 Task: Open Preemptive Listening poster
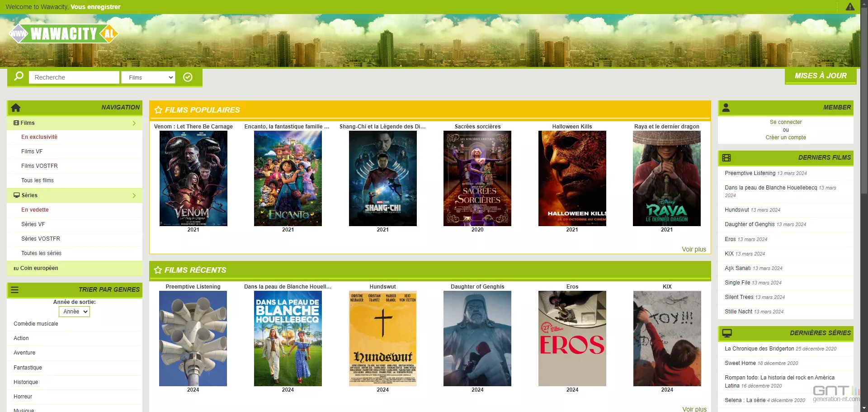click(x=193, y=339)
